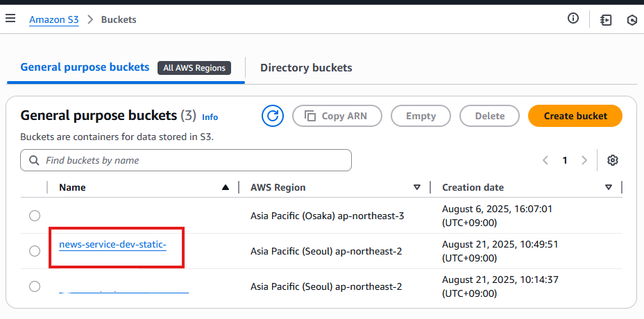Screen dimensions: 644x319
Task: Click Asia Pacific (Osaka) ap-northeast-3 cell
Action: click(328, 216)
